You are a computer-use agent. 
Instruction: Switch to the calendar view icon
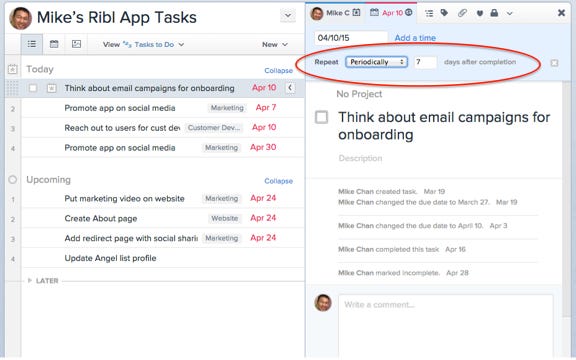point(54,44)
